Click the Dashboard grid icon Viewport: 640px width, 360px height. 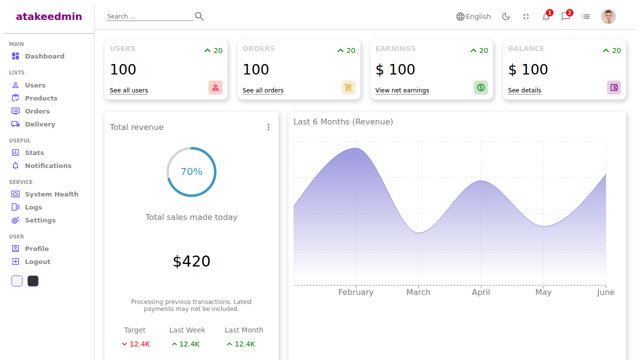16,56
